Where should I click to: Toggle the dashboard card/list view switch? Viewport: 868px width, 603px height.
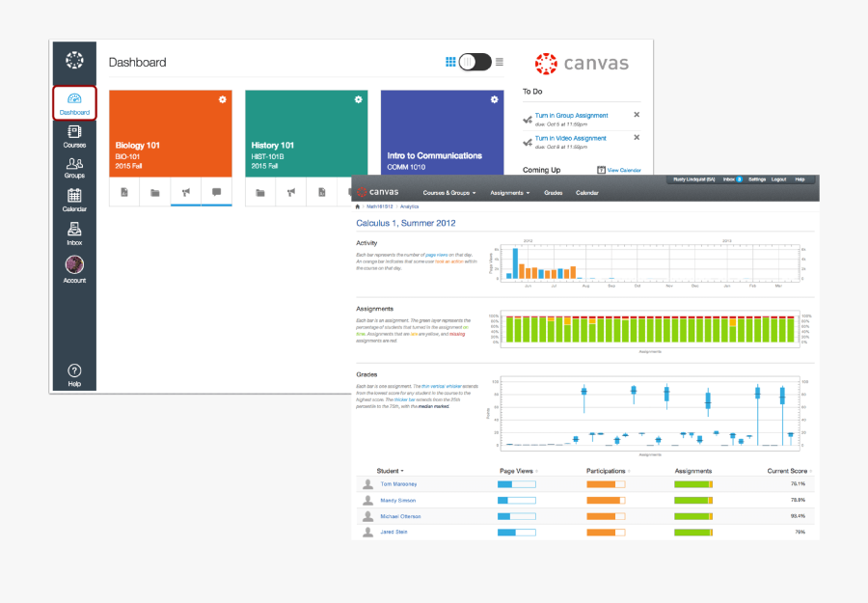475,62
